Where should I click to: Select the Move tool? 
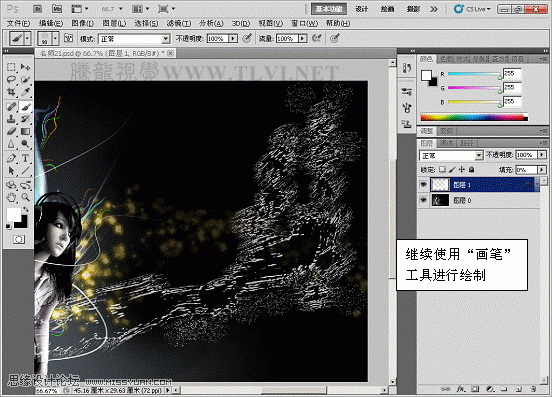coord(25,67)
